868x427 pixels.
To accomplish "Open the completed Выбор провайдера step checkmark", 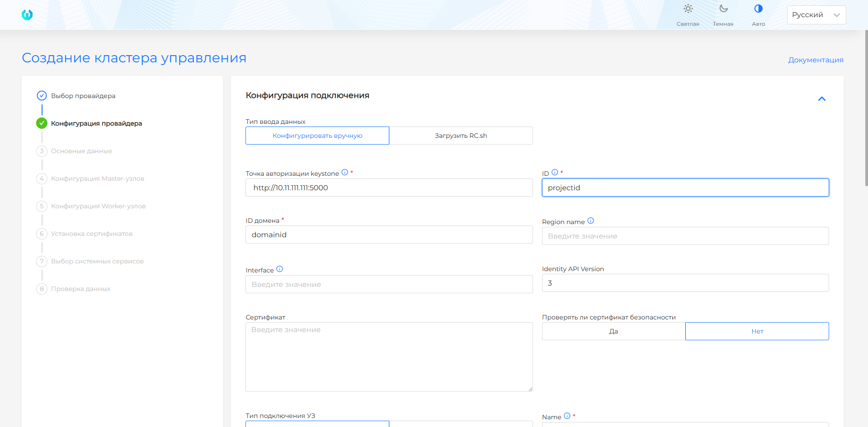I will pyautogui.click(x=42, y=95).
